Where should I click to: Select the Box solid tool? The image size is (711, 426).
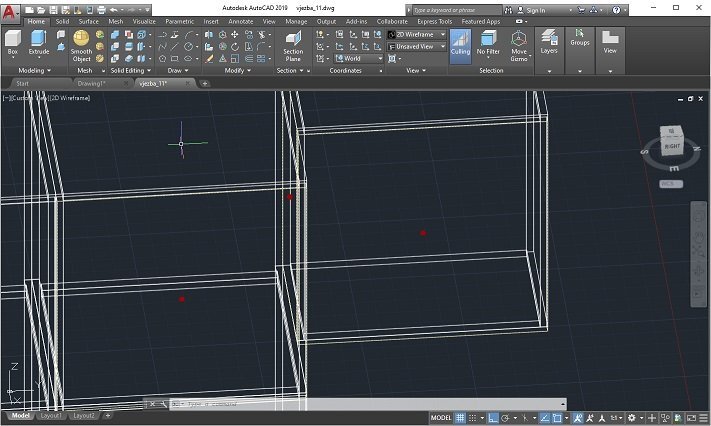(13, 43)
